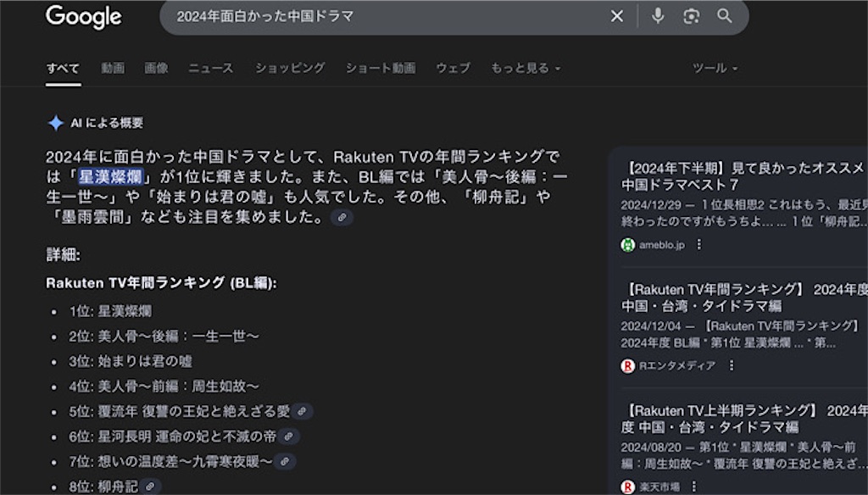Submit search with magnifying glass icon

point(725,16)
